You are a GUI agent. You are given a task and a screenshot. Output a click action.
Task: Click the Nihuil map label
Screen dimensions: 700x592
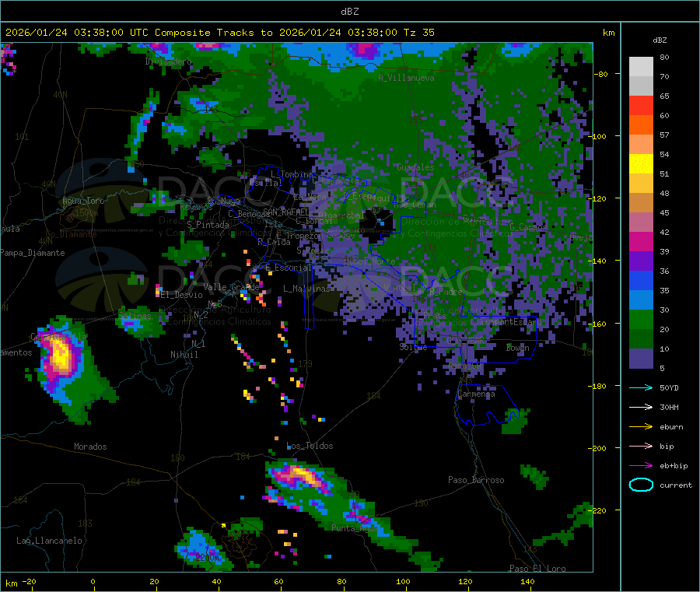point(184,355)
